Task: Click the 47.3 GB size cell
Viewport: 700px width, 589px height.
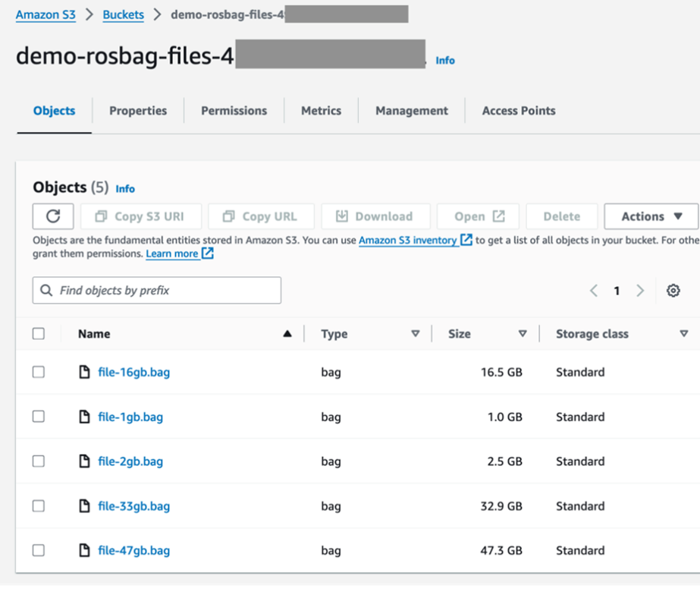Action: [x=501, y=550]
